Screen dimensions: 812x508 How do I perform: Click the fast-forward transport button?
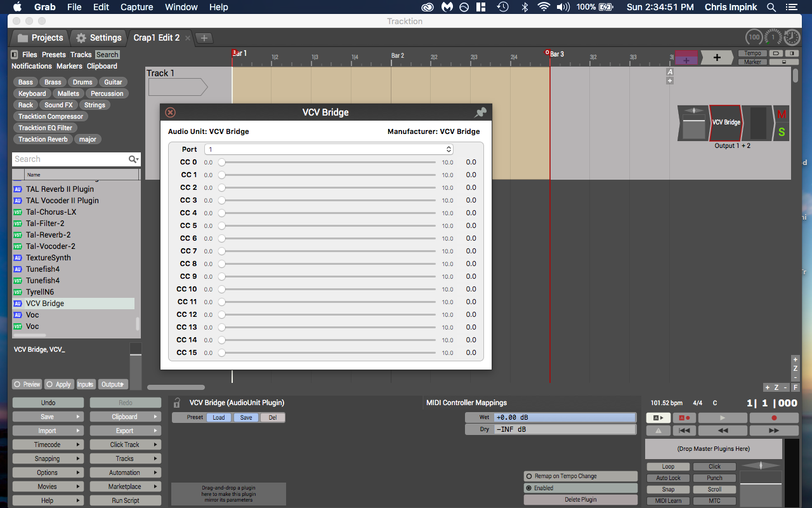pyautogui.click(x=774, y=431)
